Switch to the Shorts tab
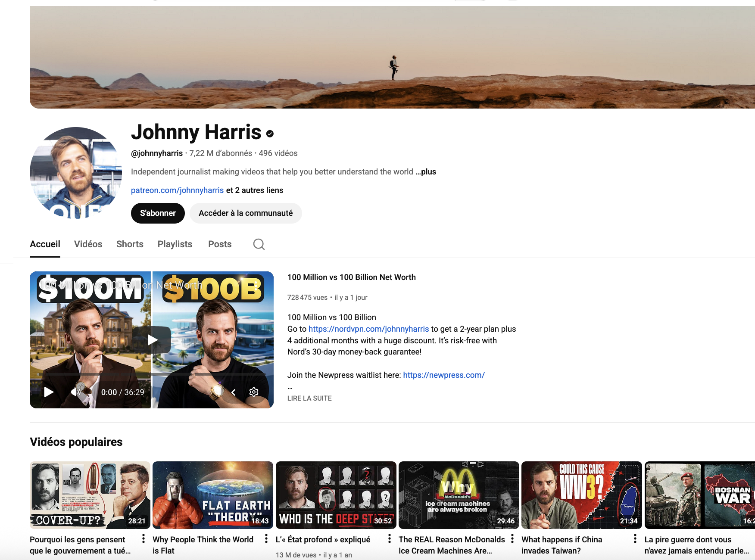Viewport: 755px width, 560px height. tap(130, 244)
